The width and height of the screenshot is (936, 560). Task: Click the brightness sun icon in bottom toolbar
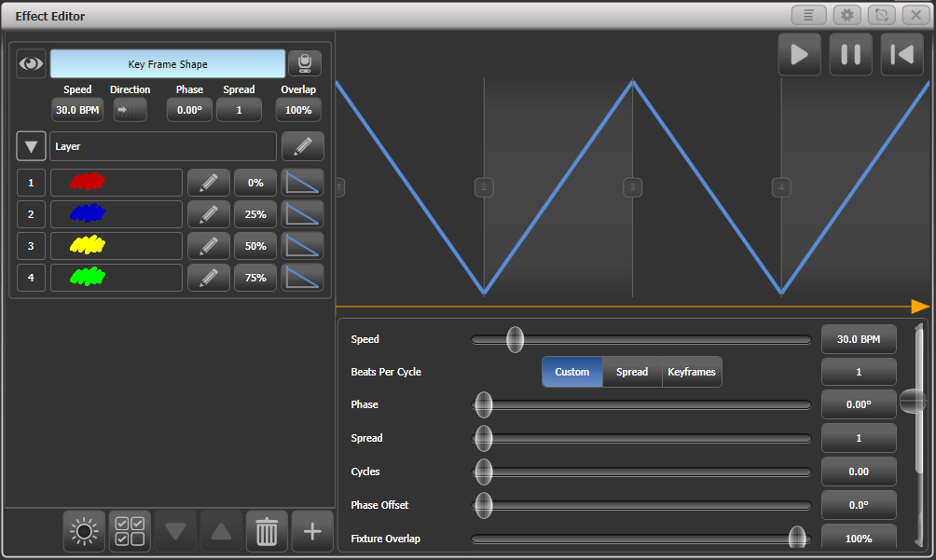tap(83, 531)
